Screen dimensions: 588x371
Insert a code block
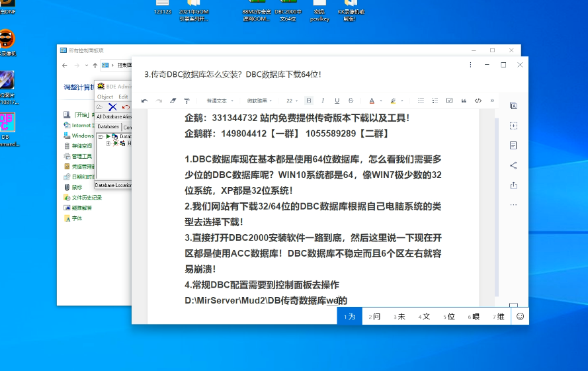point(478,101)
